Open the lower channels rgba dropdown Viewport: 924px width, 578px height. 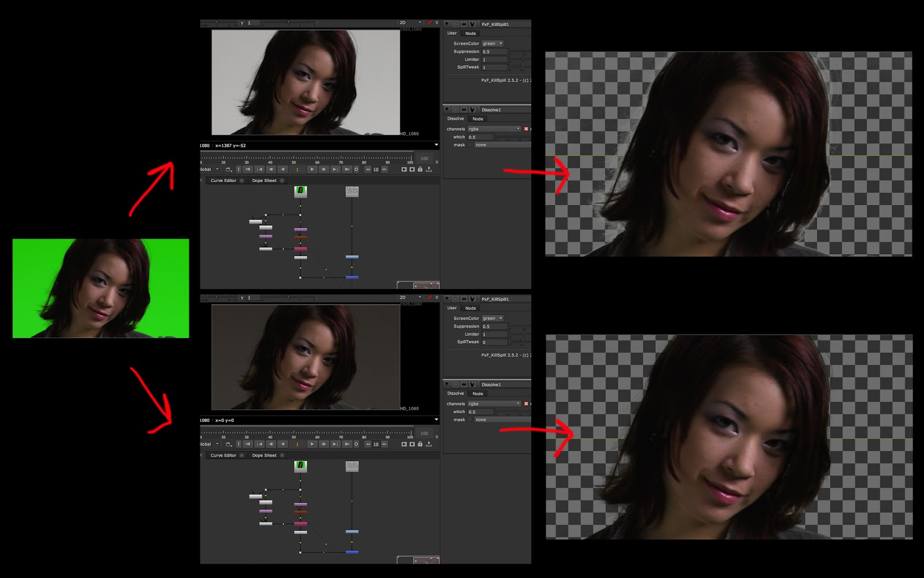click(494, 403)
